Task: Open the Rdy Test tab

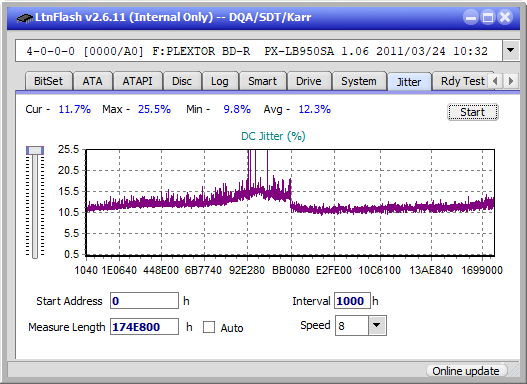Action: click(462, 81)
